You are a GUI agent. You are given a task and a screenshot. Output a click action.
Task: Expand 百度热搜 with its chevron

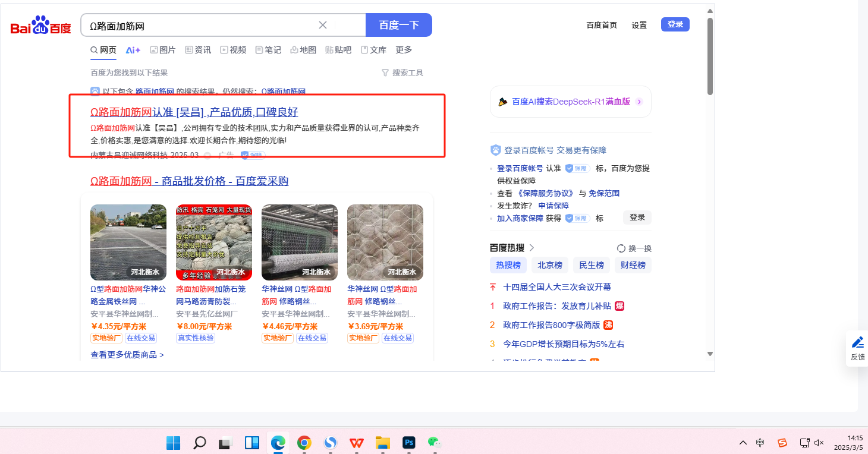tap(532, 247)
